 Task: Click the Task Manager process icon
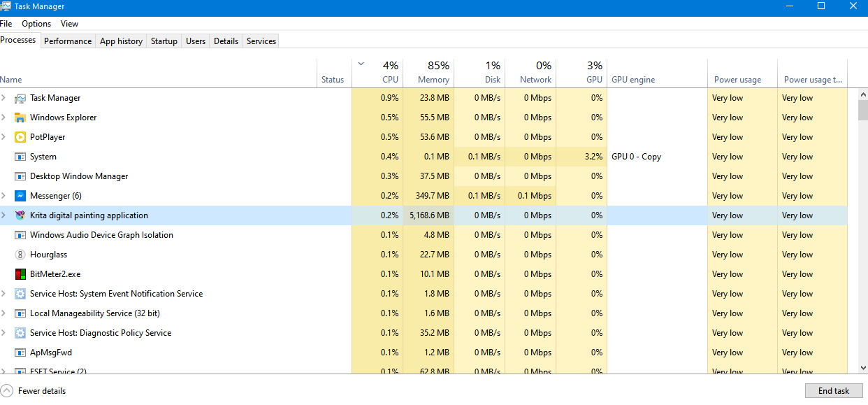[20, 98]
